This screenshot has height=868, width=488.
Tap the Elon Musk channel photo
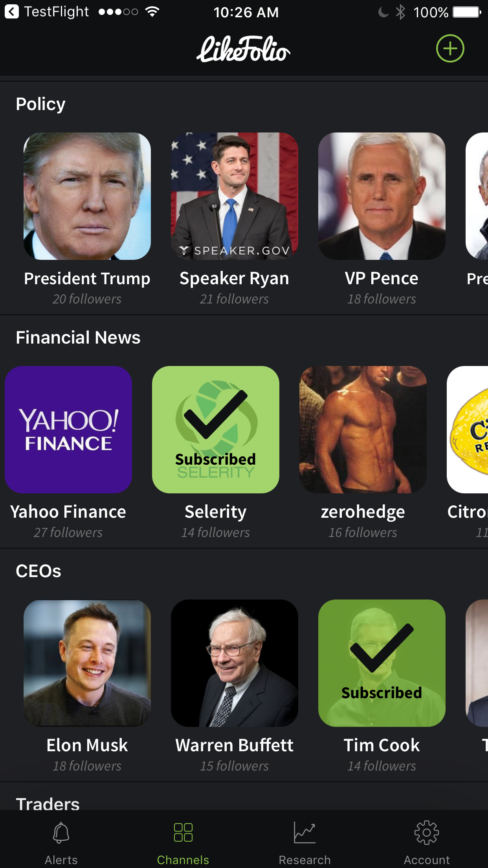click(x=87, y=663)
